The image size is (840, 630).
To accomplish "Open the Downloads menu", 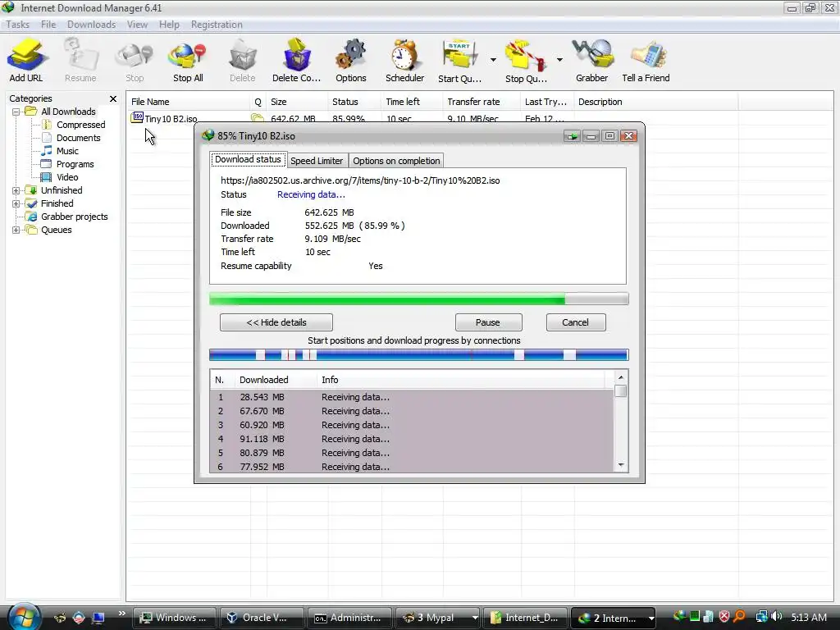I will pyautogui.click(x=92, y=25).
